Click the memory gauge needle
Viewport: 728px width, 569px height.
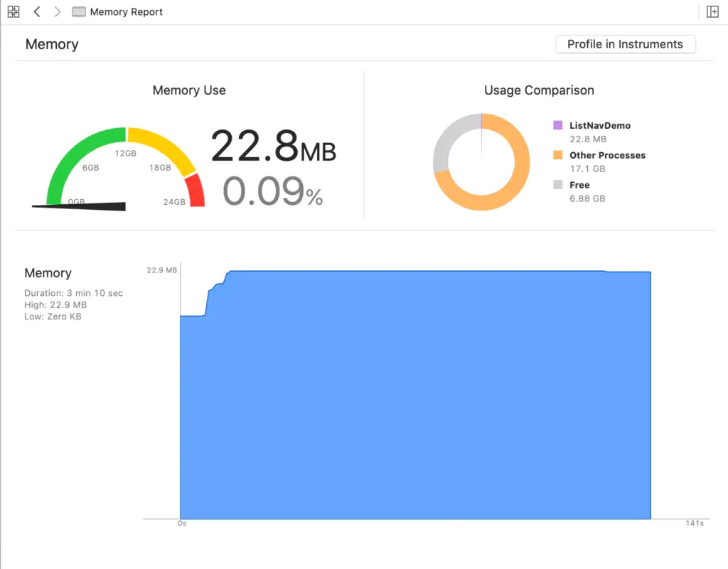[x=78, y=206]
